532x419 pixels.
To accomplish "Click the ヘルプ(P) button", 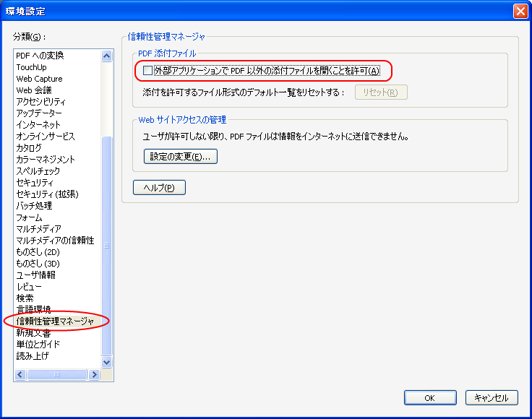I will pyautogui.click(x=159, y=187).
